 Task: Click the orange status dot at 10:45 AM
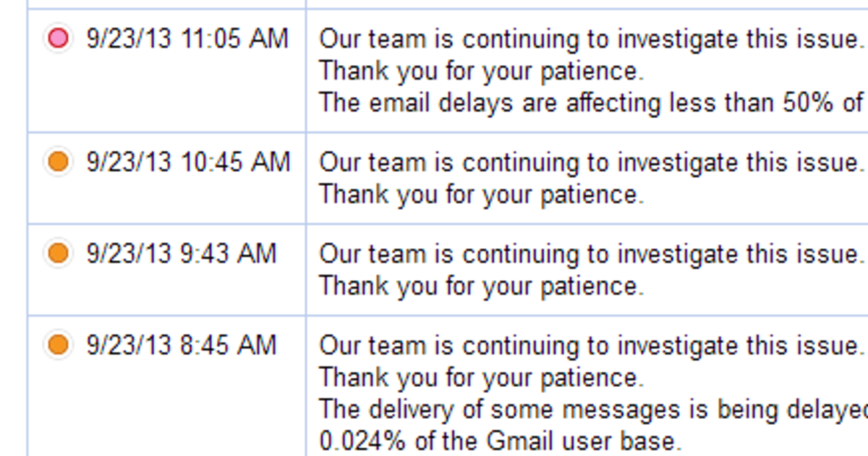coord(58,161)
